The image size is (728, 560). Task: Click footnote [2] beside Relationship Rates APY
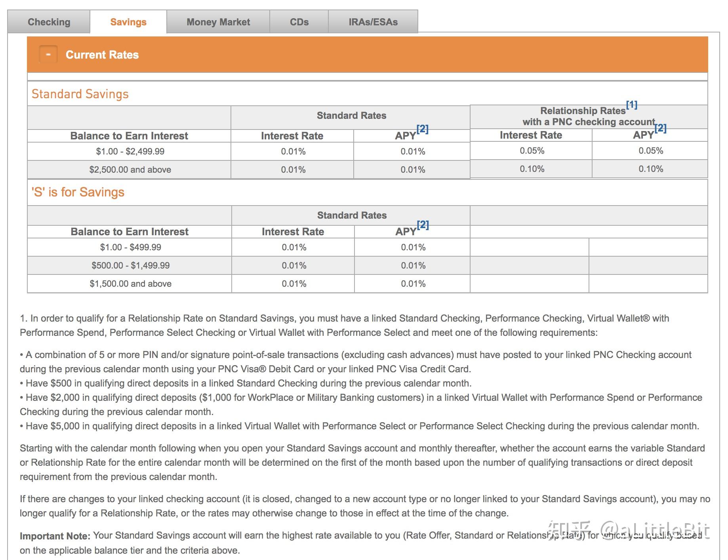(x=661, y=128)
